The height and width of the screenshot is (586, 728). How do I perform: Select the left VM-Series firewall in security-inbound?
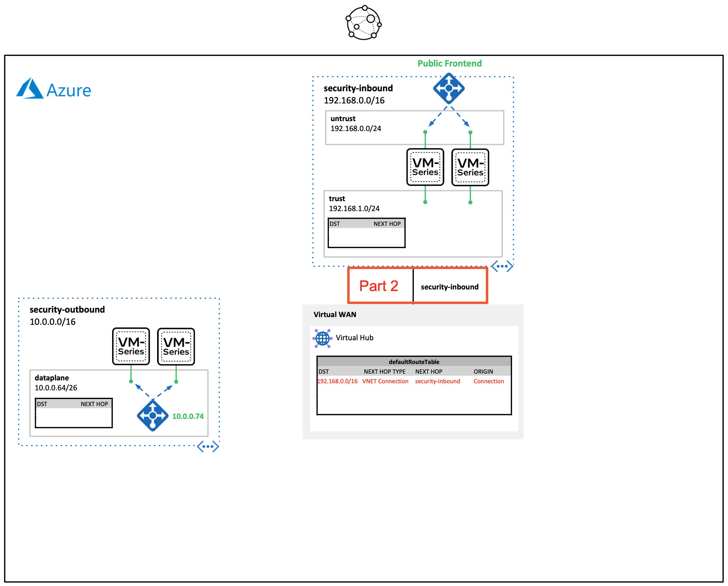pos(425,167)
